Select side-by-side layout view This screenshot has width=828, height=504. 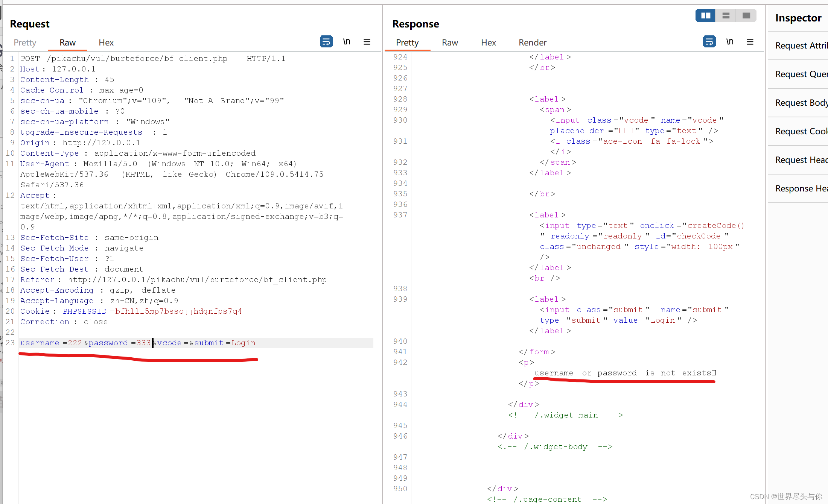point(705,15)
